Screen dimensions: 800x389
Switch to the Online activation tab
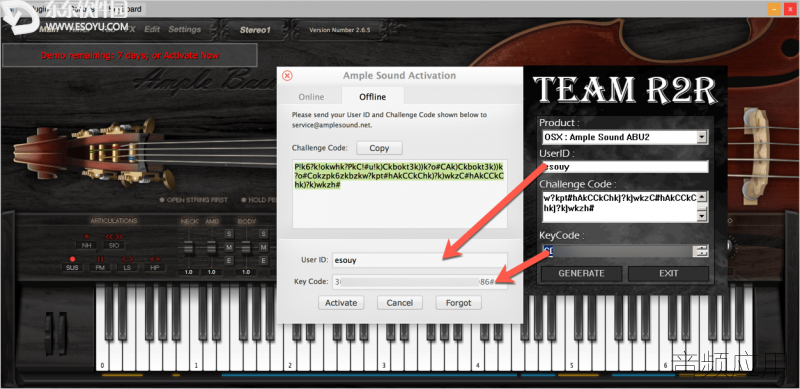coord(311,96)
